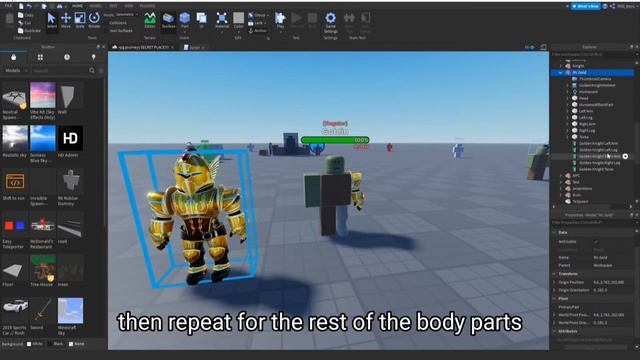The width and height of the screenshot is (640, 360).
Task: Toggle the Archivable property checkbox
Action: coord(596,242)
